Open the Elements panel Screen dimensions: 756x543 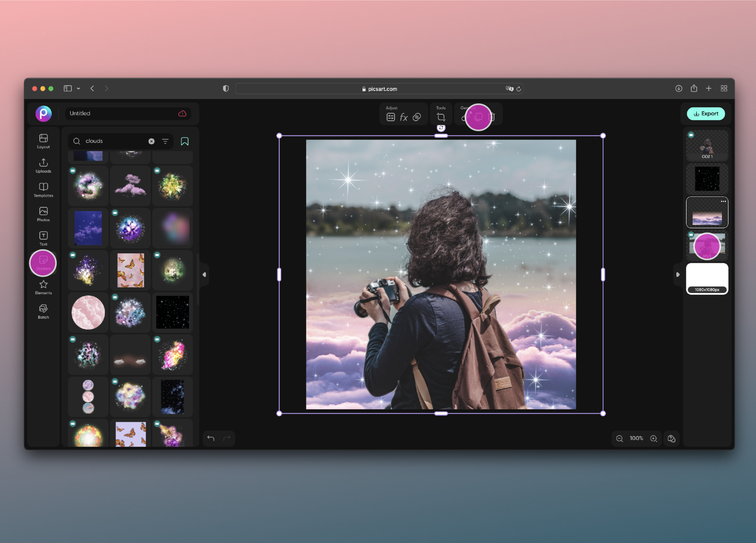click(43, 287)
